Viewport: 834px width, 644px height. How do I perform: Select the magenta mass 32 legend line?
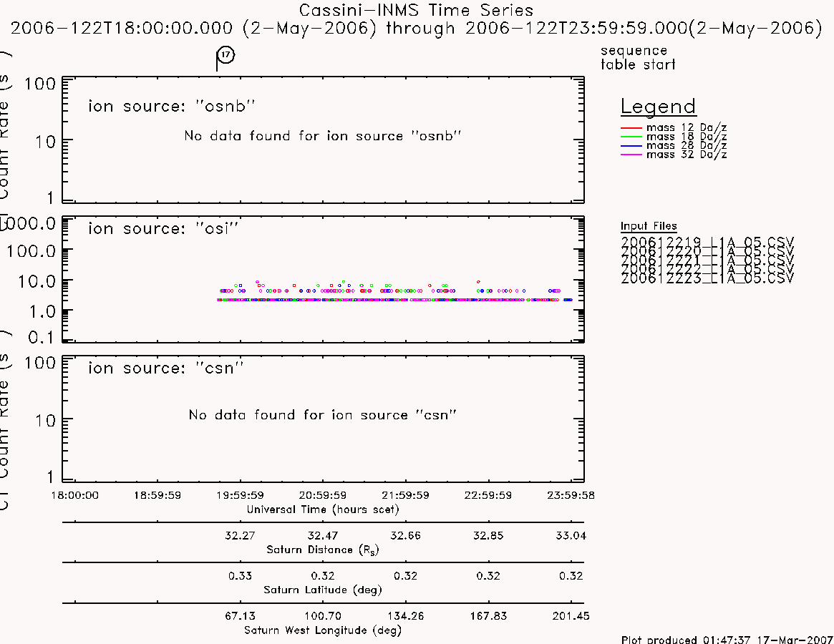631,155
